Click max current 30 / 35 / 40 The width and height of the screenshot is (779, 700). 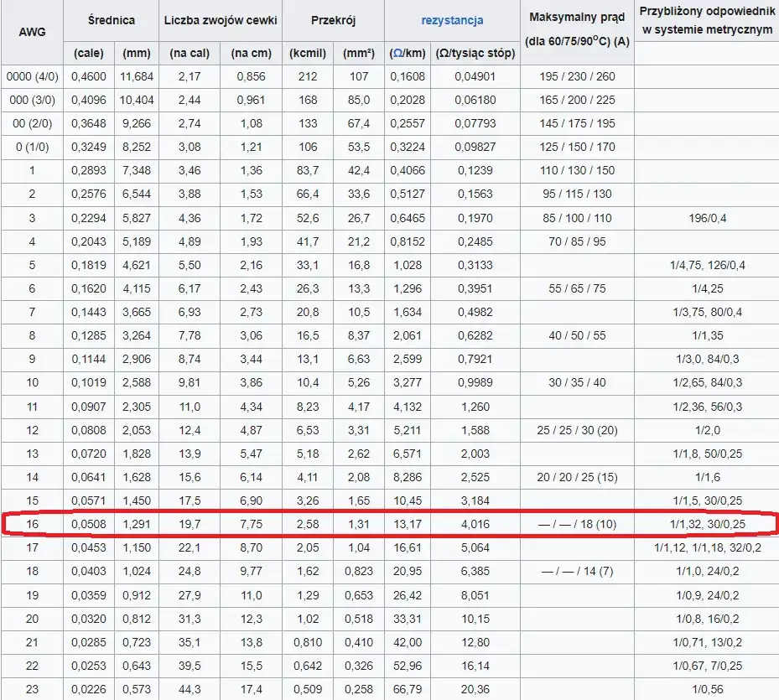[x=577, y=382]
